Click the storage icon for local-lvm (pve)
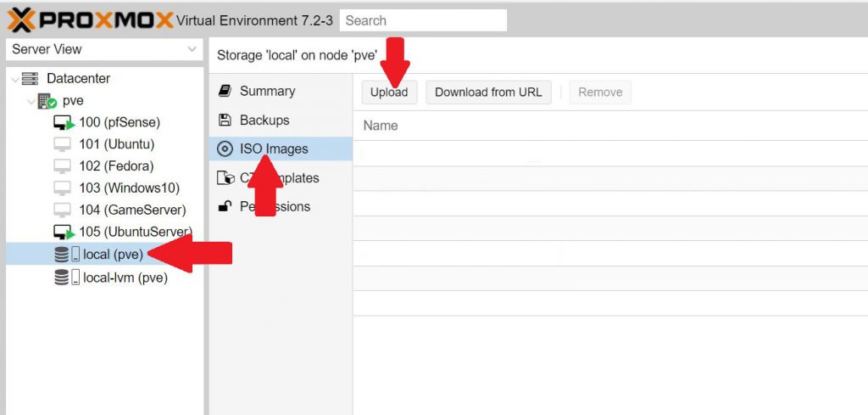Screen dimensions: 868x415 click(x=67, y=277)
